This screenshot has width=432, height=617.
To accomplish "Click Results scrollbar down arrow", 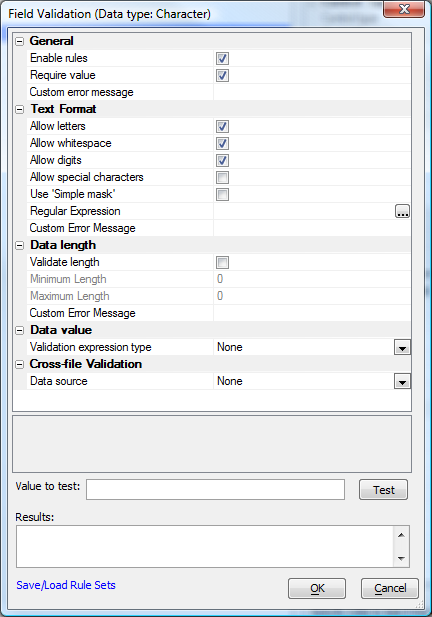I will [401, 558].
